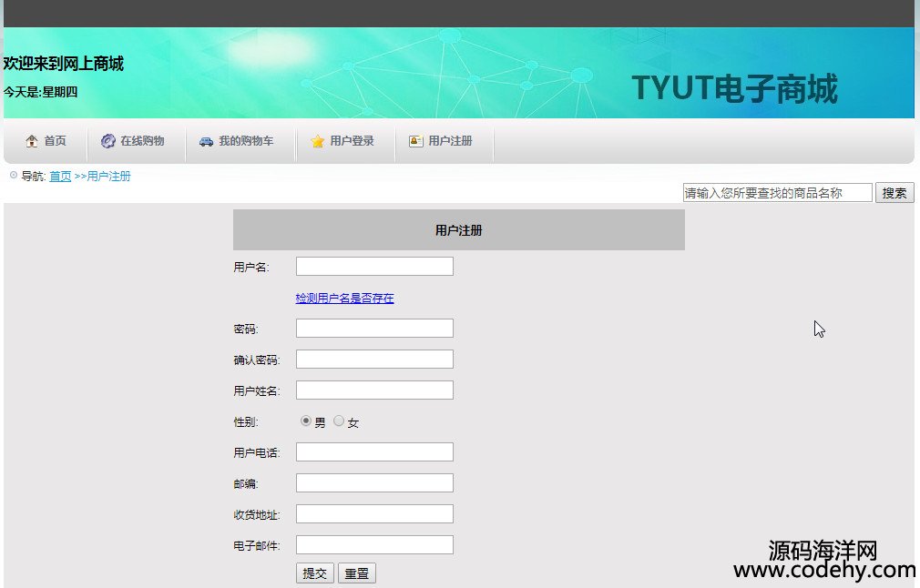
Task: Select 用户登录 in navigation bar
Action: click(x=352, y=141)
